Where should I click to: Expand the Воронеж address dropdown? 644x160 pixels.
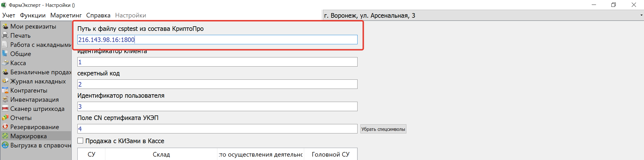click(x=641, y=15)
